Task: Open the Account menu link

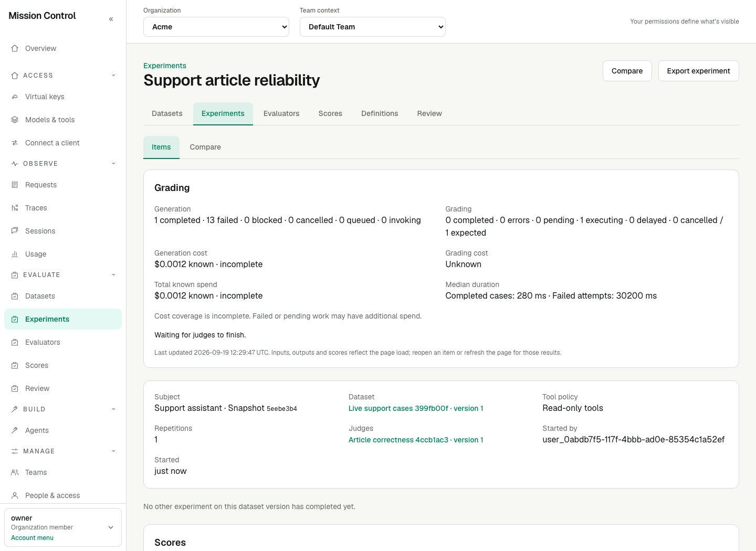Action: [x=32, y=538]
